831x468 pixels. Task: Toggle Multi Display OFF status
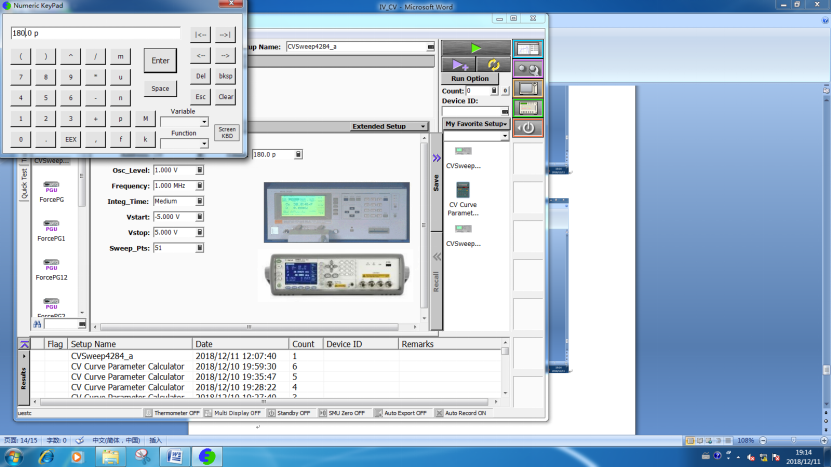pos(233,413)
